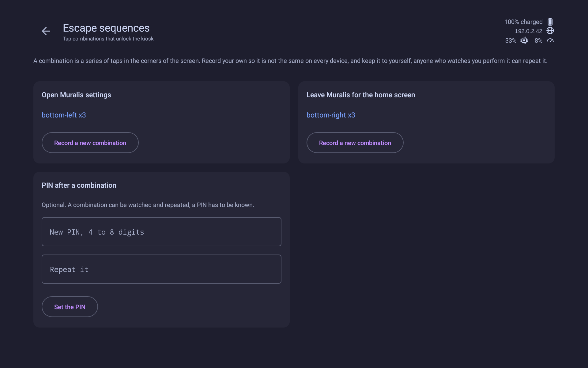This screenshot has width=588, height=368.
Task: Click the 192.0.2.42 IP address
Action: pyautogui.click(x=528, y=31)
